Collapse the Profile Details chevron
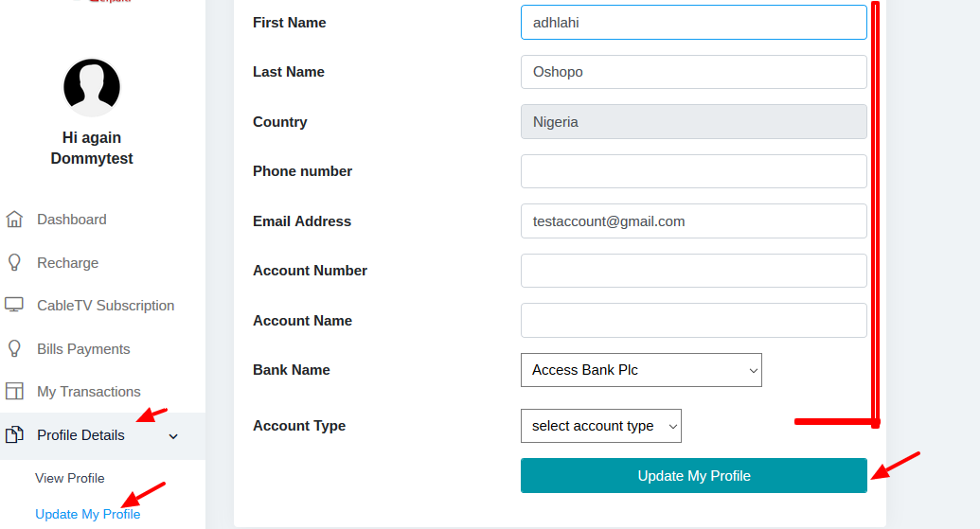The width and height of the screenshot is (980, 529). point(173,436)
